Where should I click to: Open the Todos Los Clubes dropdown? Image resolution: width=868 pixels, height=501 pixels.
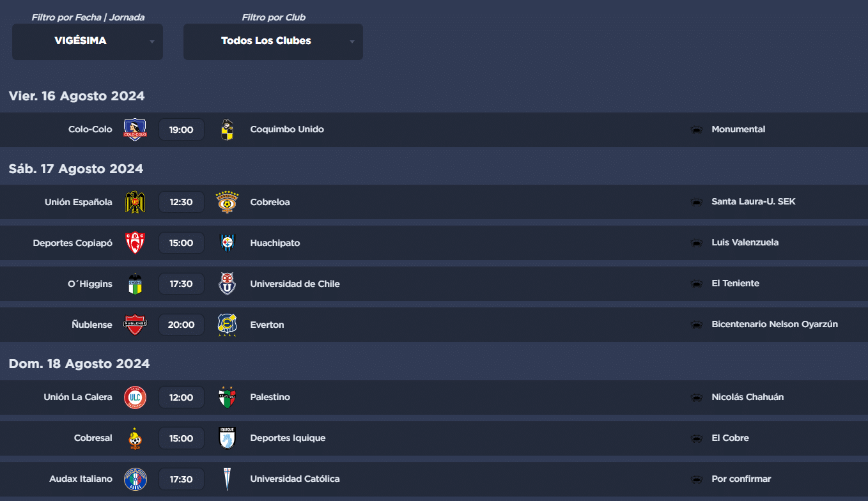(273, 42)
